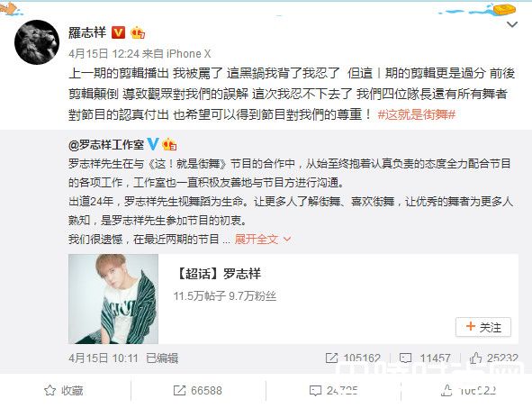This screenshot has width=532, height=408.
Task: Open 羅志祥 lion profile avatar
Action: [x=37, y=42]
